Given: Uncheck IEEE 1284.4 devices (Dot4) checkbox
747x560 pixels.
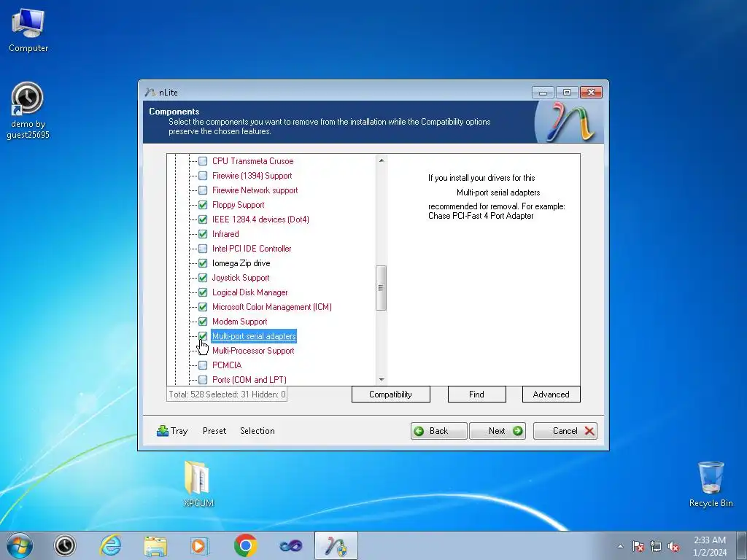Looking at the screenshot, I should (203, 219).
